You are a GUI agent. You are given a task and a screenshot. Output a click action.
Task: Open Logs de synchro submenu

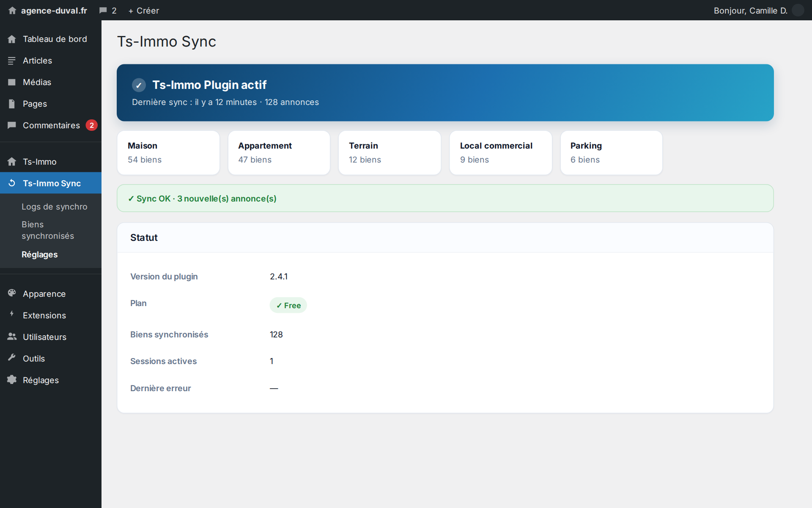point(55,207)
